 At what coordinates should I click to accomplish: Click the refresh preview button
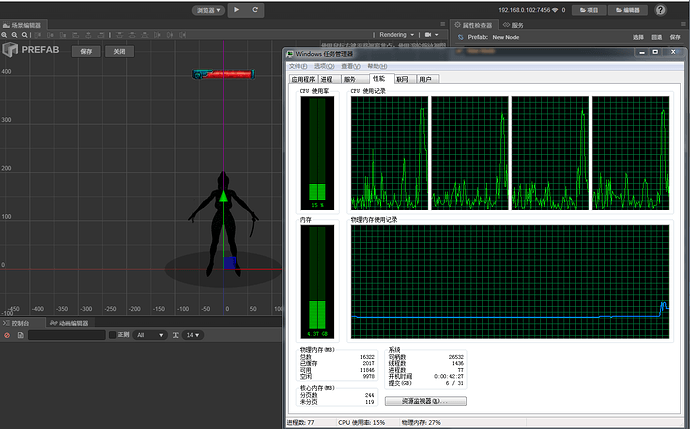(x=256, y=9)
